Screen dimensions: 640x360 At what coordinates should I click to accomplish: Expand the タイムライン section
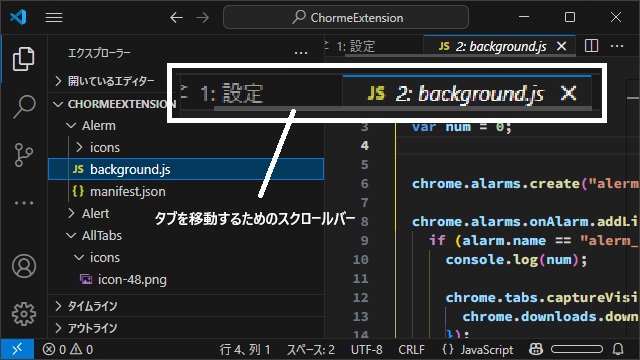coord(186,306)
